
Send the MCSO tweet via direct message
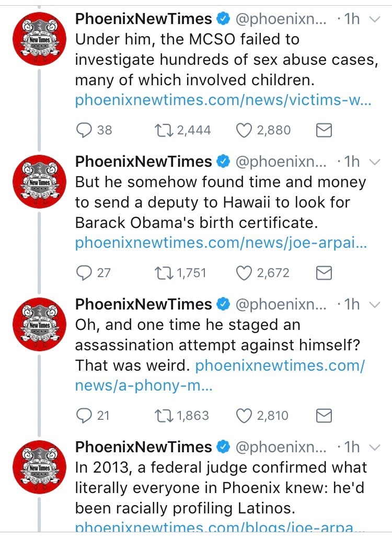tap(325, 130)
